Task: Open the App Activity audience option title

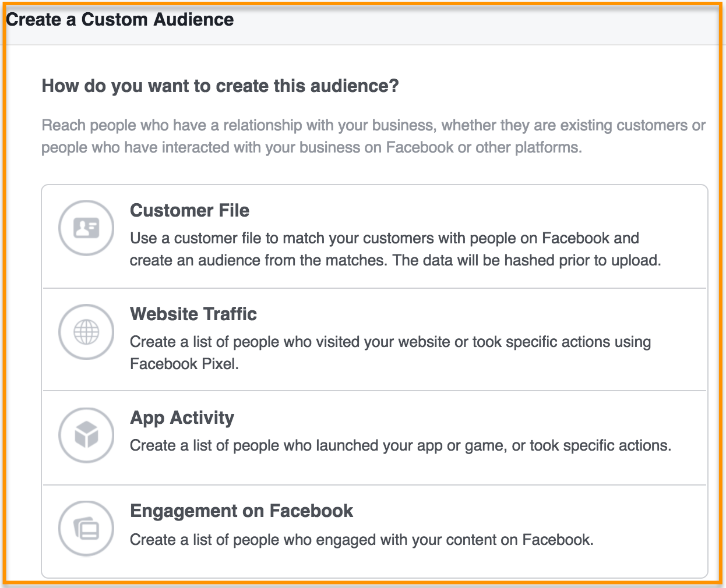Action: (182, 417)
